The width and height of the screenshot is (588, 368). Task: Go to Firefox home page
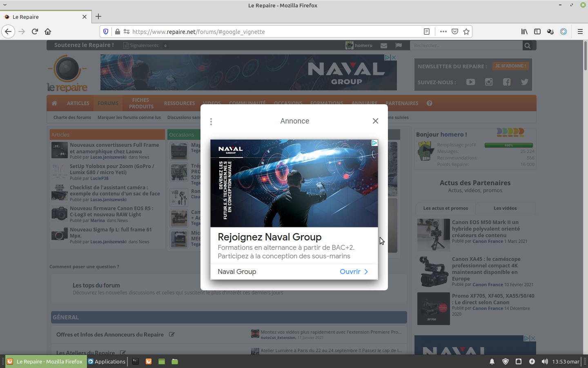point(48,31)
